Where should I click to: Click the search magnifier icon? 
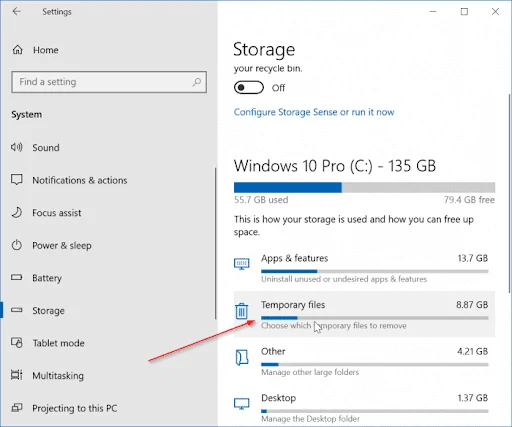click(197, 82)
